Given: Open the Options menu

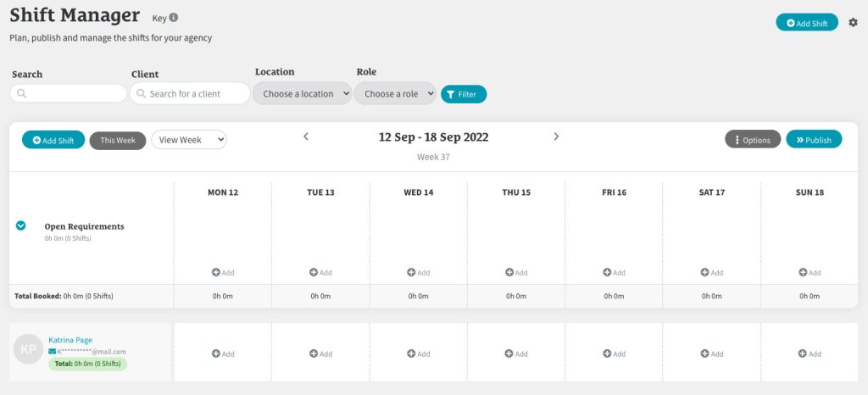Looking at the screenshot, I should (x=753, y=139).
